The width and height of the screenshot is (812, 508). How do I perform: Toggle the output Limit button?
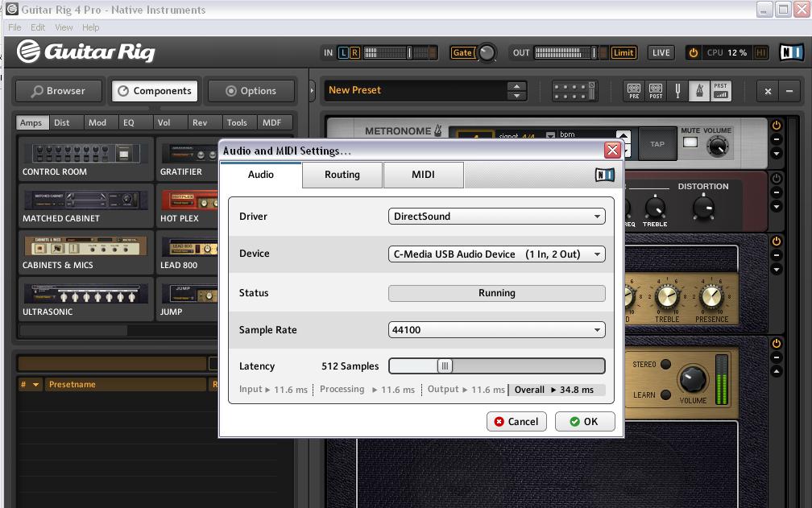point(623,53)
